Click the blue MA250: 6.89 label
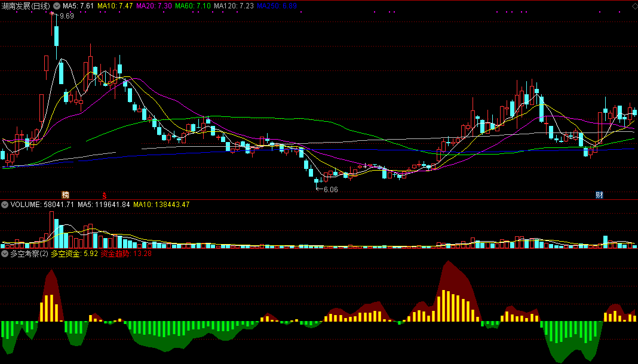The width and height of the screenshot is (638, 364). click(277, 6)
